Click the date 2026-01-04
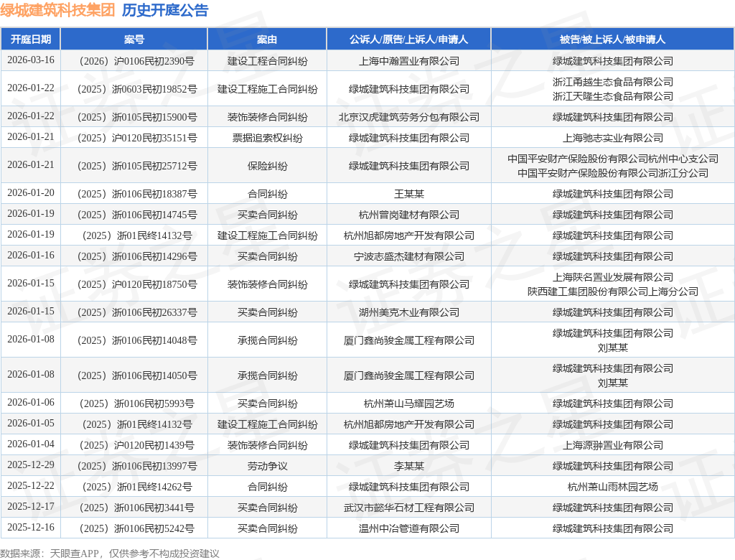The width and height of the screenshot is (735, 560). point(30,444)
